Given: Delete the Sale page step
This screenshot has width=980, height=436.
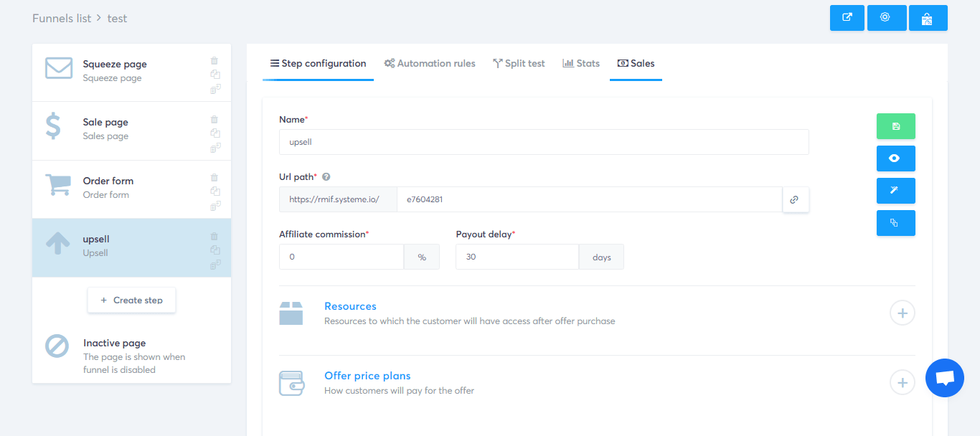Looking at the screenshot, I should click(215, 119).
